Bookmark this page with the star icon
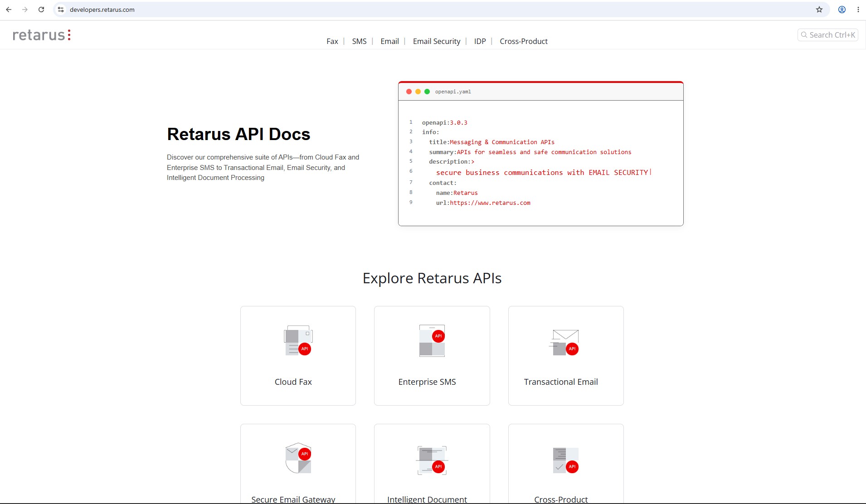Screen dimensions: 866x504 [x=819, y=10]
